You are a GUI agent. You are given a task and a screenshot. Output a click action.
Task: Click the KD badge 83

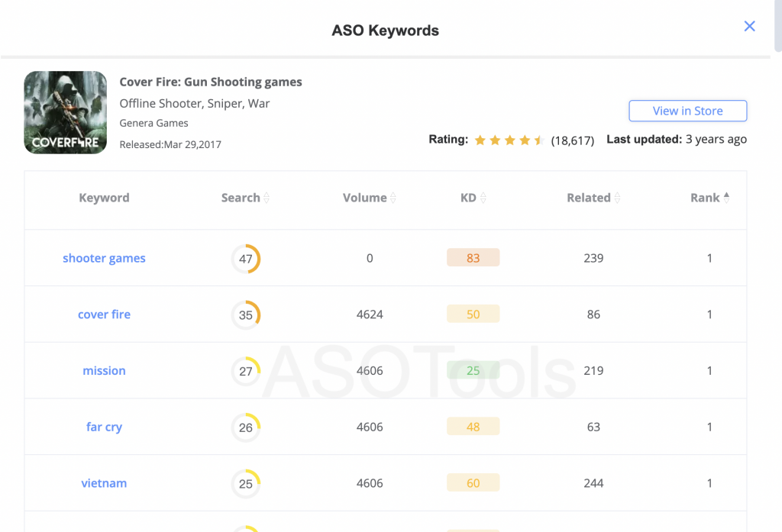coord(473,258)
